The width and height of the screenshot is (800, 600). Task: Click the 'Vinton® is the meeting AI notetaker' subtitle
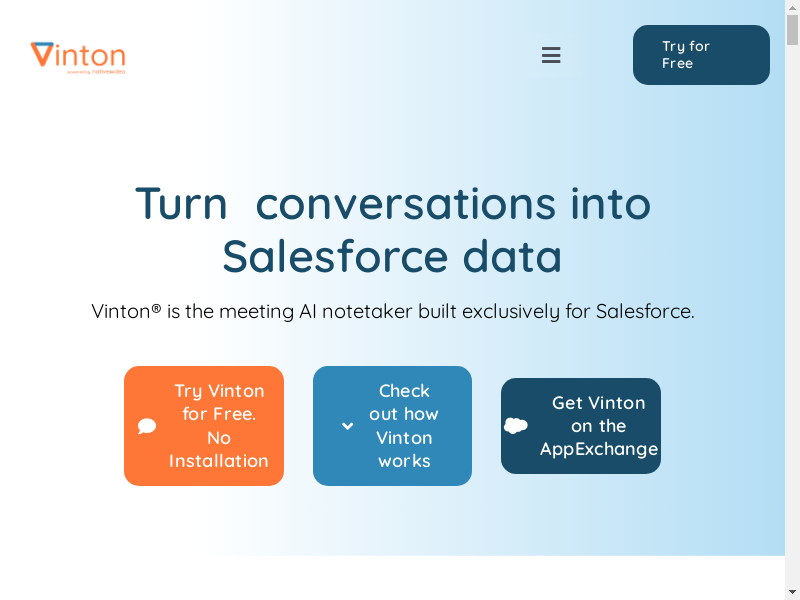[x=393, y=311]
